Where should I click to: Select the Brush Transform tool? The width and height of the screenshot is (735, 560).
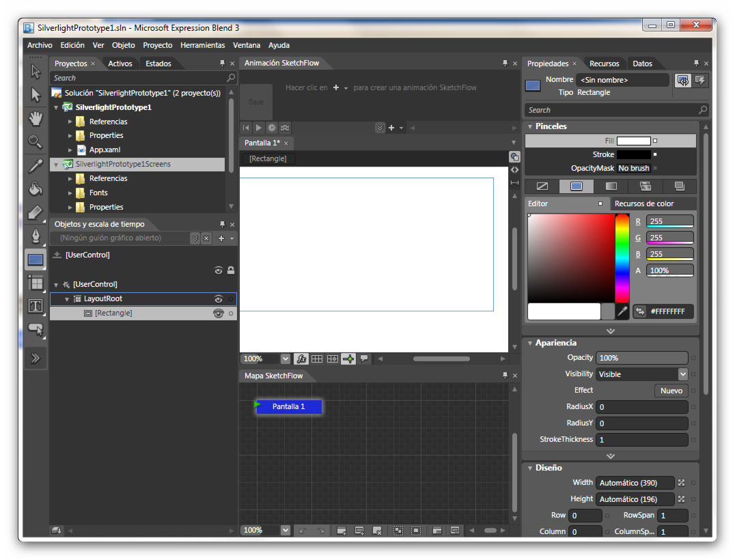(x=36, y=212)
